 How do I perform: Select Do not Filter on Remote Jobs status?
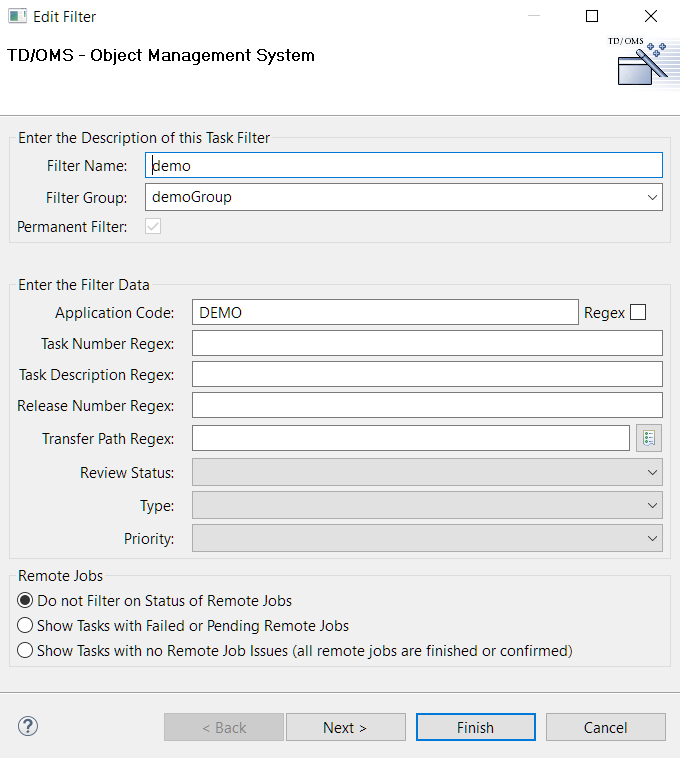[x=26, y=601]
